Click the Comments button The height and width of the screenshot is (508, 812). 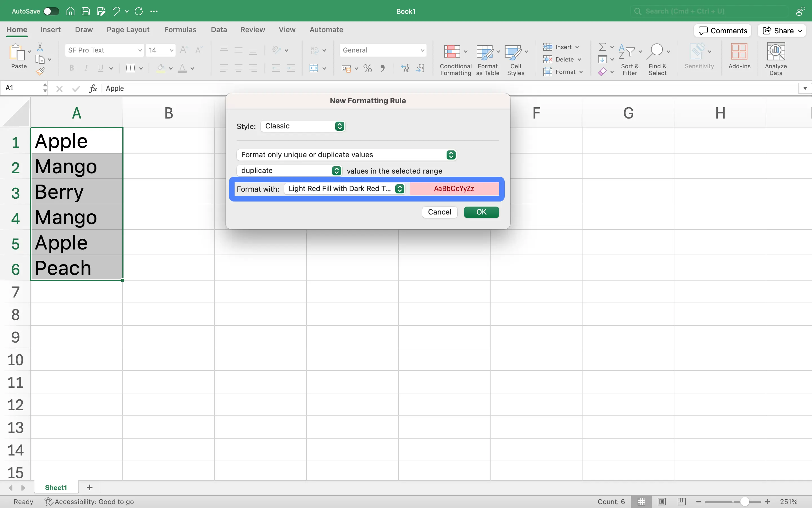click(722, 30)
